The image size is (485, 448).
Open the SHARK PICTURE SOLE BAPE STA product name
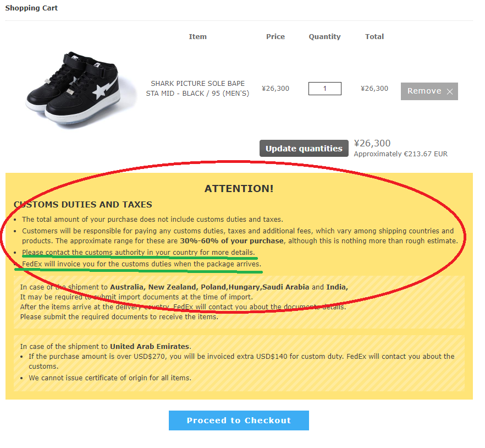[x=197, y=89]
